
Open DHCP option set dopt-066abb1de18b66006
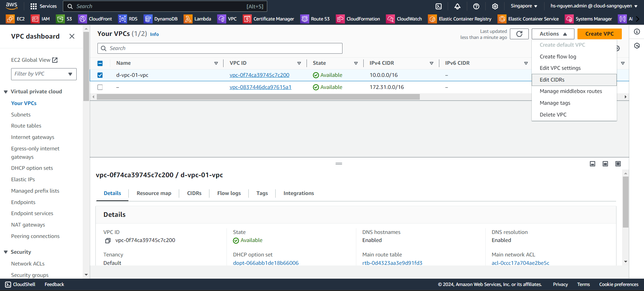[266, 263]
